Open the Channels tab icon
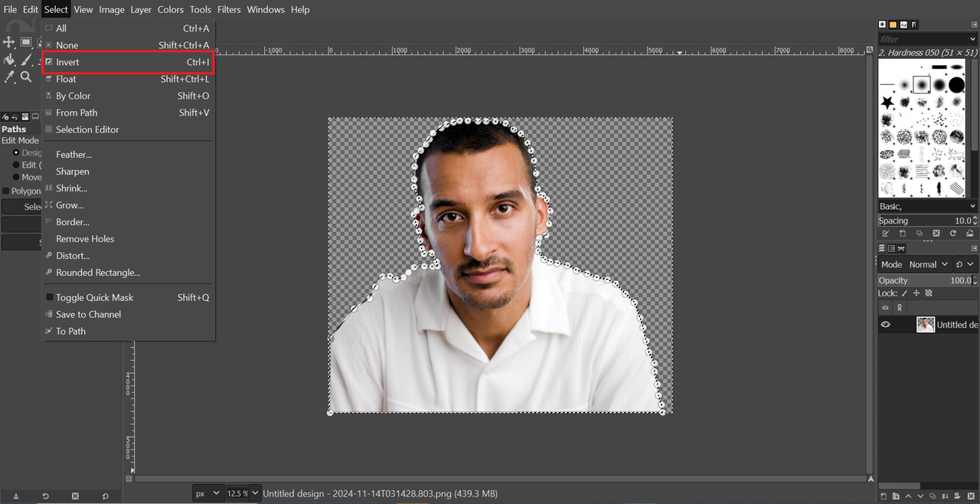Screen dimensions: 980x504 point(892,248)
